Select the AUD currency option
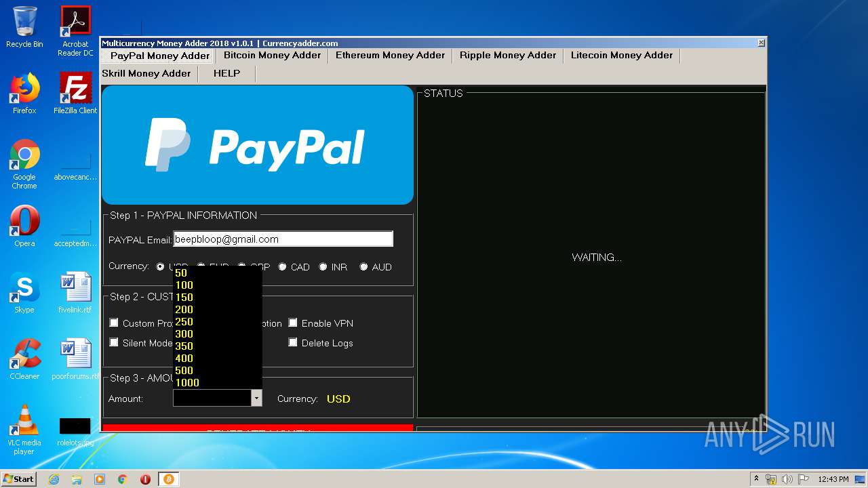This screenshot has width=868, height=488. click(x=363, y=267)
